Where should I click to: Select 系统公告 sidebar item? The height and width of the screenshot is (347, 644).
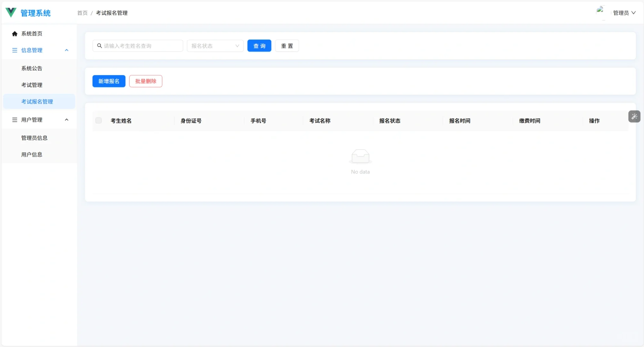32,68
